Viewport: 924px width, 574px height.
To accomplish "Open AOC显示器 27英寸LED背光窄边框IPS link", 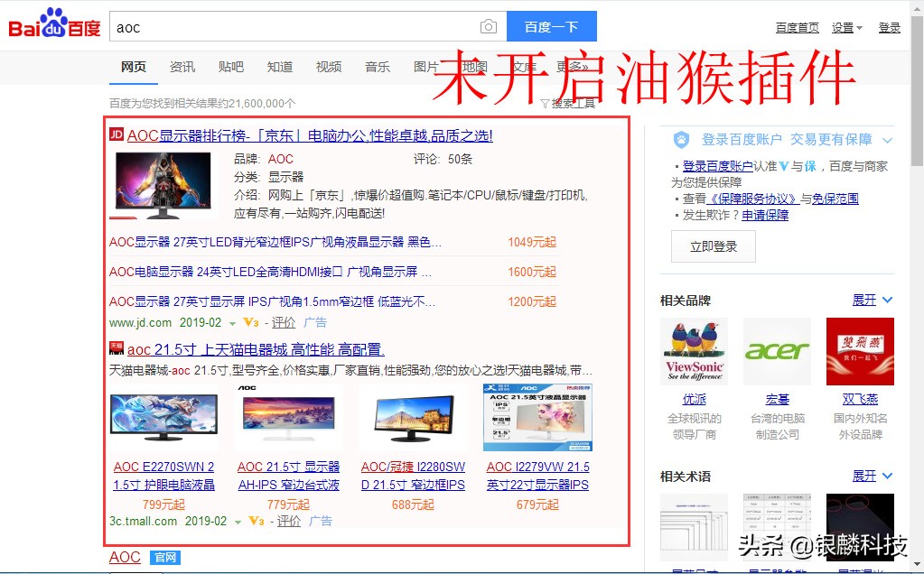I will [275, 242].
